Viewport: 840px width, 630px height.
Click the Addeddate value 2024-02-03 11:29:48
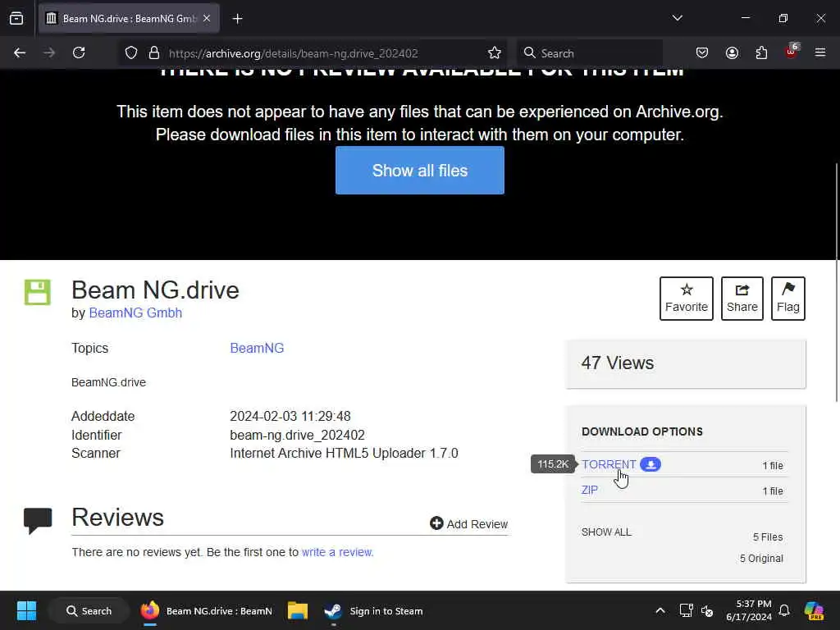(x=290, y=416)
